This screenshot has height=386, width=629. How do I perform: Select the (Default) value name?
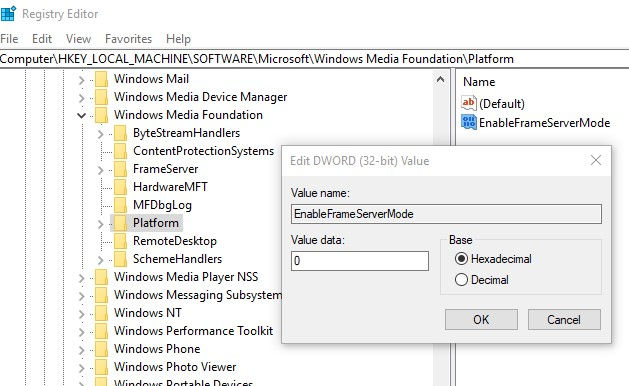click(x=502, y=104)
